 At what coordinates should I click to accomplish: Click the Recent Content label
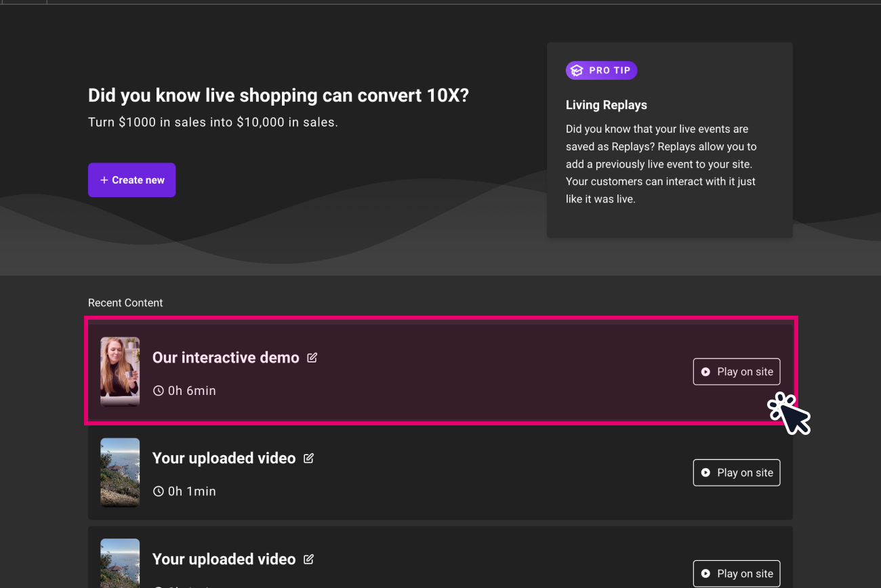click(125, 303)
